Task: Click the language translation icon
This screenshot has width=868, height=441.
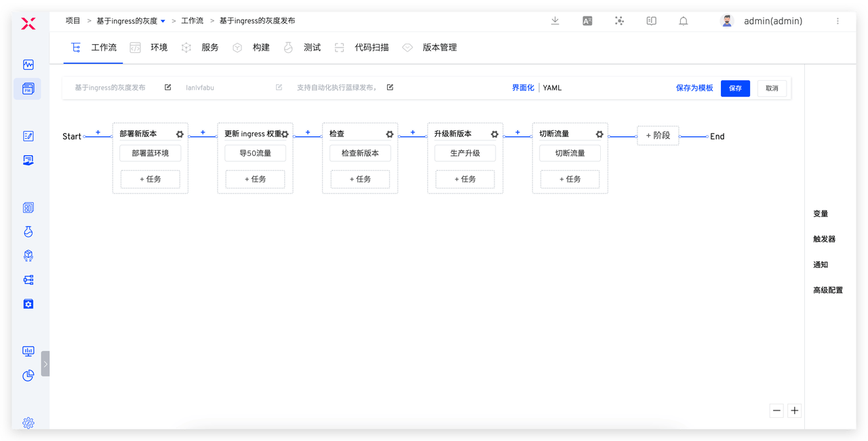Action: pos(587,21)
